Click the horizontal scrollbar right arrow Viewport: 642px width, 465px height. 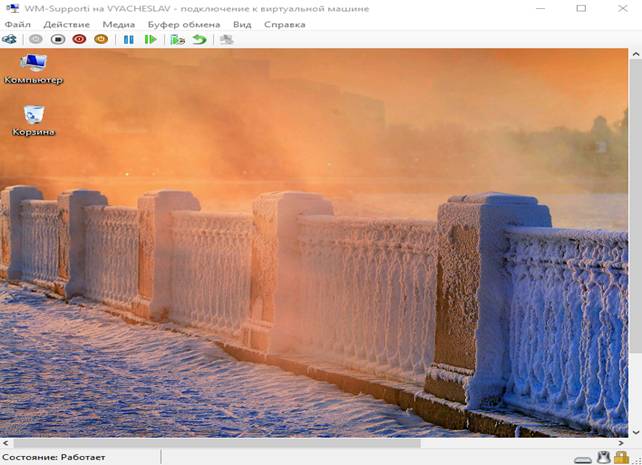coord(621,443)
